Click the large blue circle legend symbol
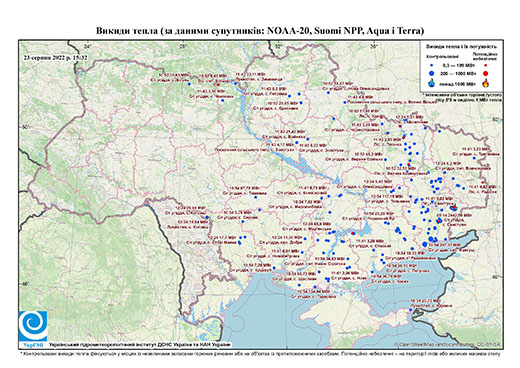This screenshot has height=368, width=520. click(x=432, y=73)
